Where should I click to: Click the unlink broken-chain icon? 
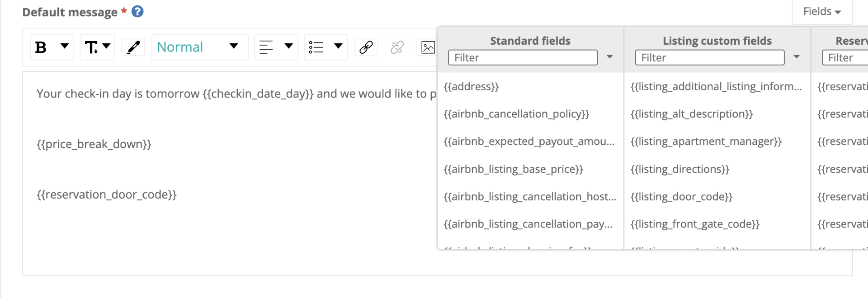[397, 47]
